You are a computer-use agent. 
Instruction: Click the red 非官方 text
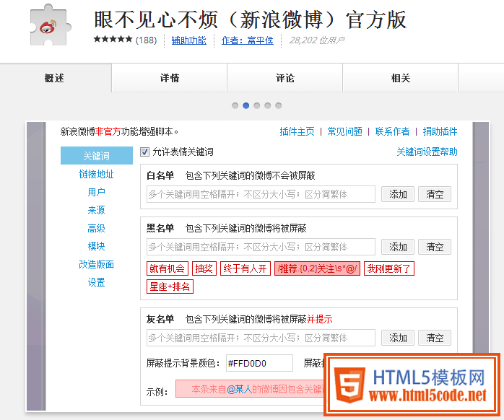pos(108,131)
